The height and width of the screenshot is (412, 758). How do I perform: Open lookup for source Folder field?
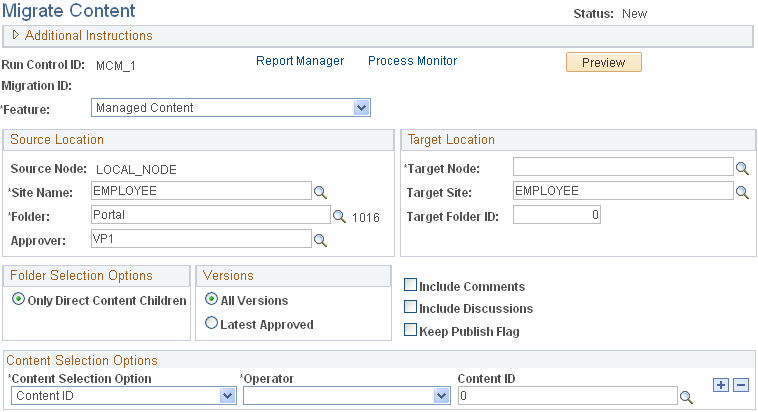pyautogui.click(x=339, y=216)
